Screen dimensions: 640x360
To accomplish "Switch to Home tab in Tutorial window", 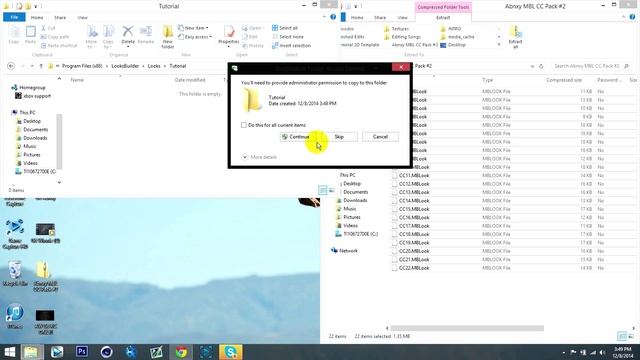I will (37, 18).
